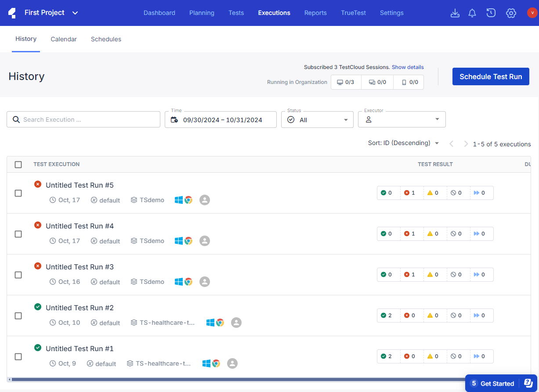Expand the Executor filter dropdown

click(x=402, y=120)
